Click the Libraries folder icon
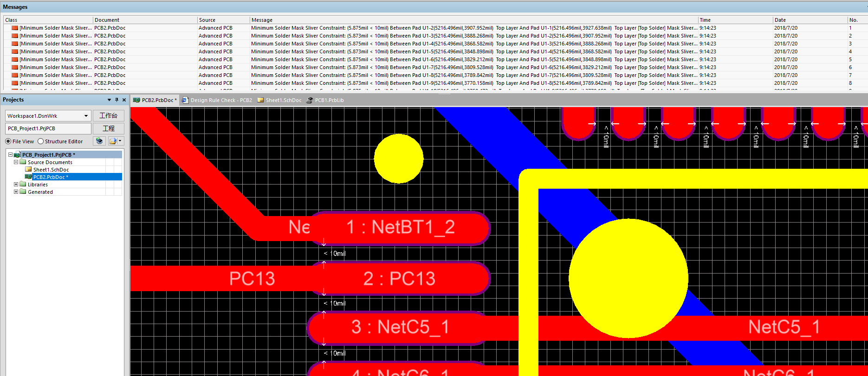 point(23,185)
